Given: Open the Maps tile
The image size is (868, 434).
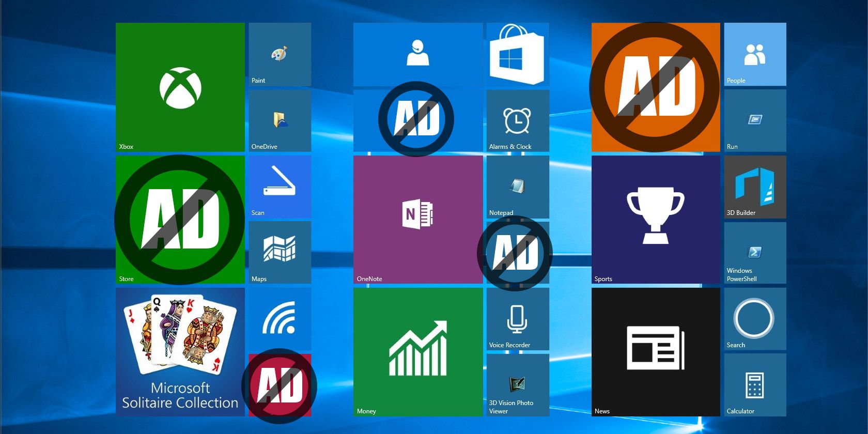Looking at the screenshot, I should point(280,253).
